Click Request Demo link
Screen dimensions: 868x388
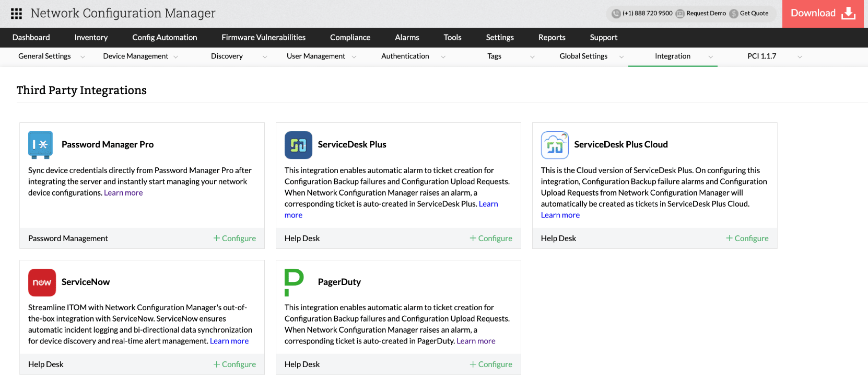pos(706,14)
